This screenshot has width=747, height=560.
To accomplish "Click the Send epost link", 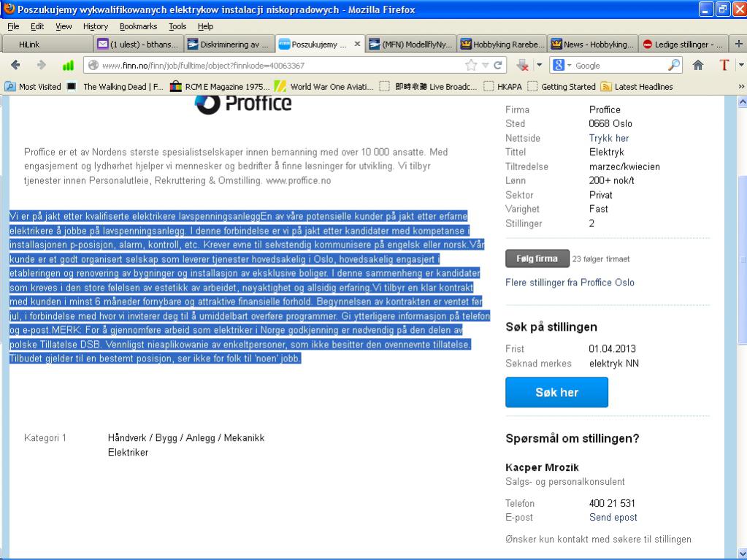I will click(613, 518).
